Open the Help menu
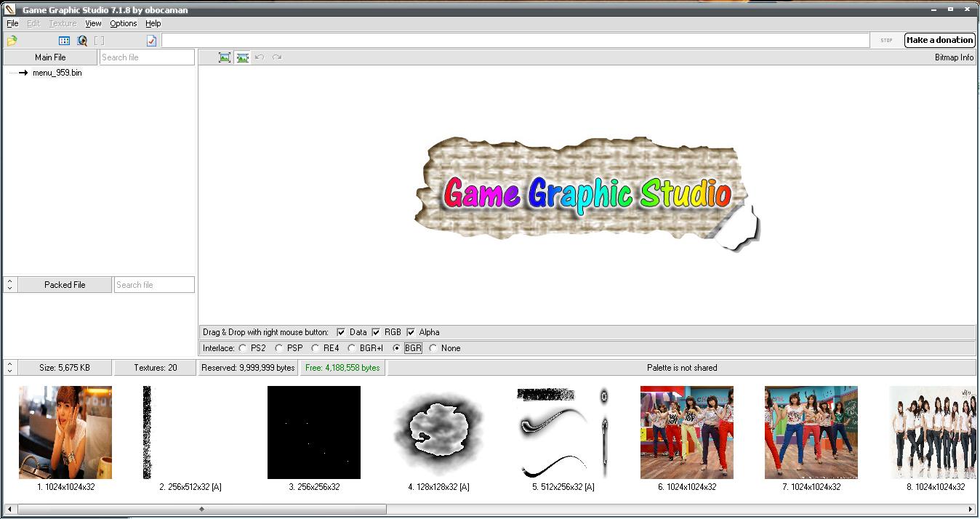Image resolution: width=980 pixels, height=519 pixels. click(153, 23)
